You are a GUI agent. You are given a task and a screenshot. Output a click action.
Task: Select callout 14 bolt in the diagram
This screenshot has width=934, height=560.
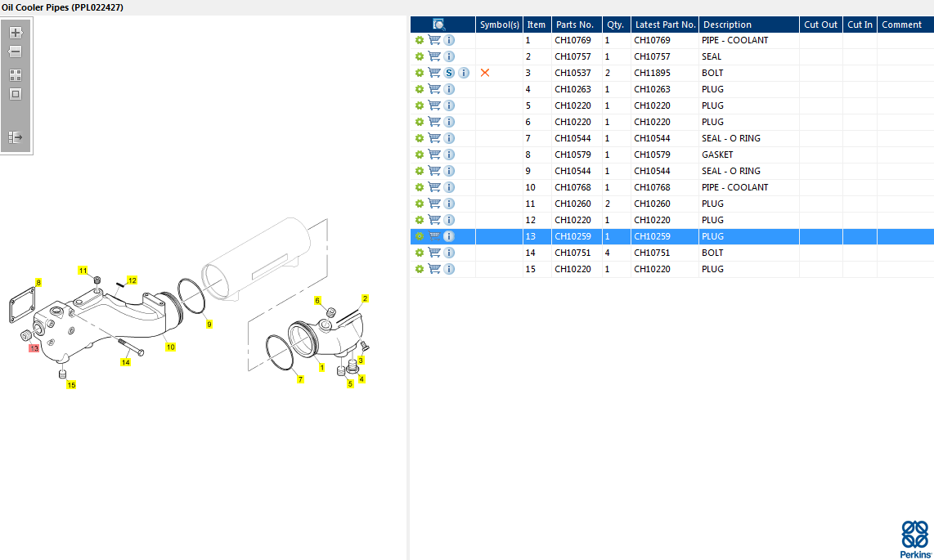pyautogui.click(x=125, y=362)
